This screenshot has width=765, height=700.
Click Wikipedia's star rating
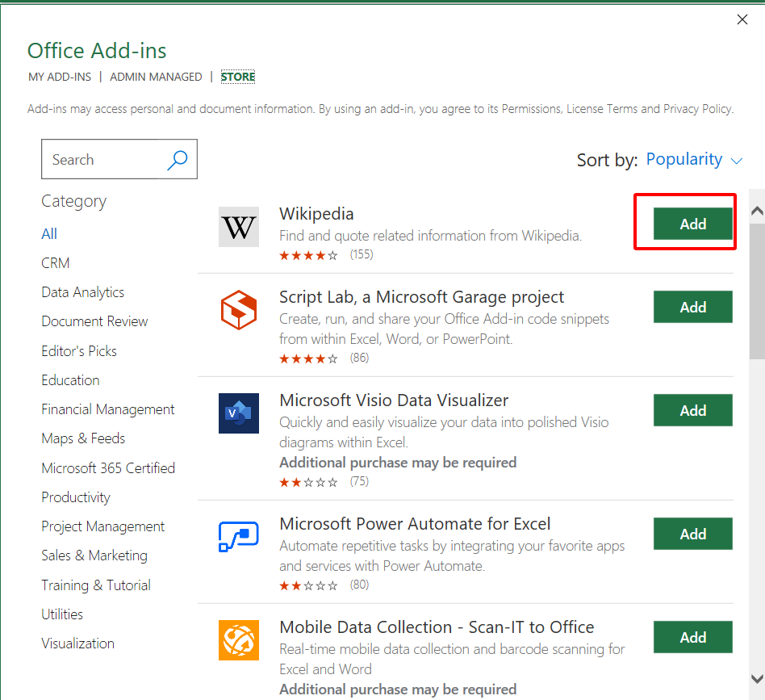[307, 254]
